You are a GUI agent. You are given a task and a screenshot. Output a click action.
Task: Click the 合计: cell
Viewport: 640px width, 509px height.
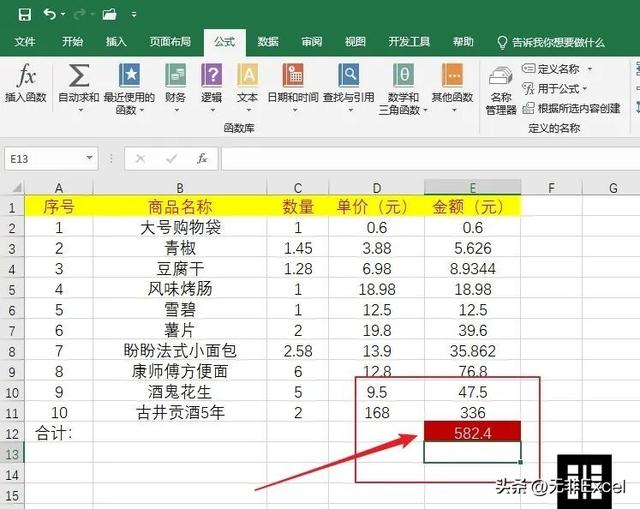click(x=59, y=433)
